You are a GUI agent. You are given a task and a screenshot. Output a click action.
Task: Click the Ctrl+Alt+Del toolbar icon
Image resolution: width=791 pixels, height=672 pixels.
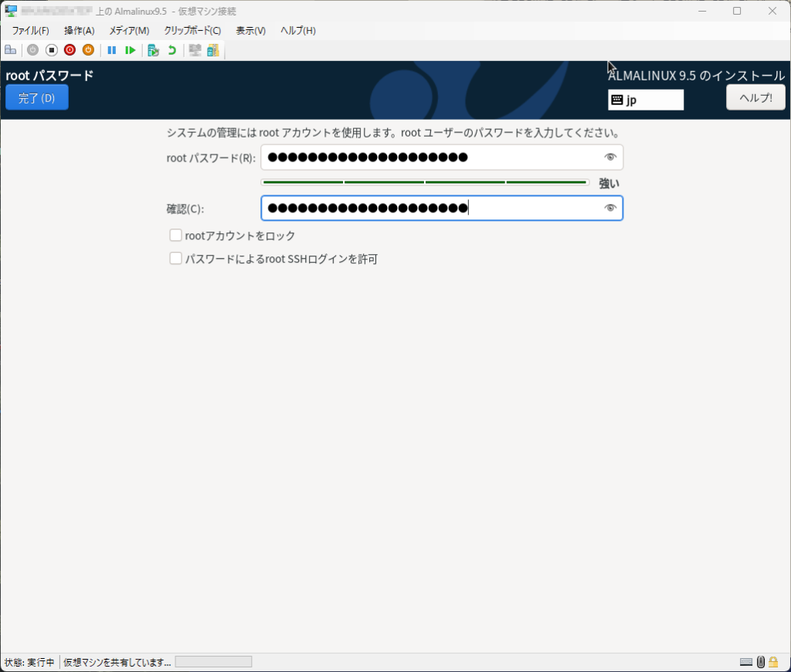coord(11,50)
